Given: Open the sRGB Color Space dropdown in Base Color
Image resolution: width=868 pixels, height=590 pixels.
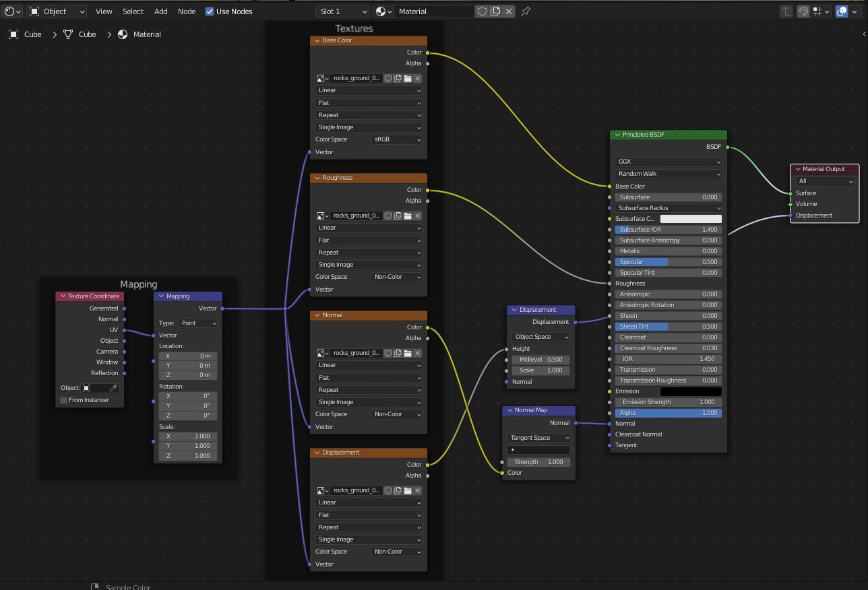Looking at the screenshot, I should click(396, 139).
